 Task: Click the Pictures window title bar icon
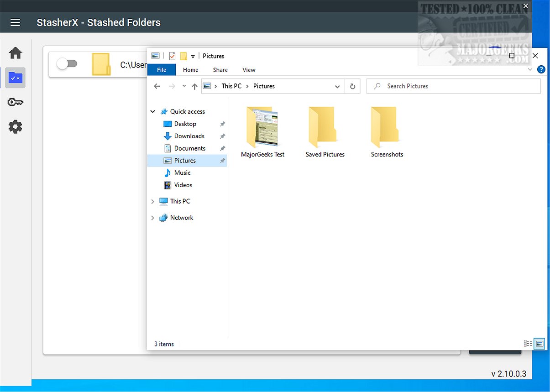(156, 56)
